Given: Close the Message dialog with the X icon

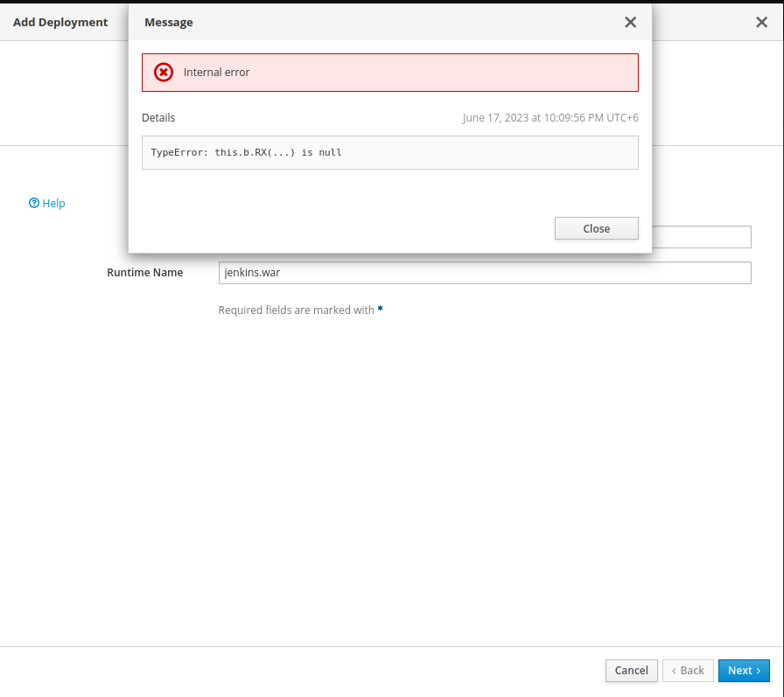Looking at the screenshot, I should [x=630, y=23].
